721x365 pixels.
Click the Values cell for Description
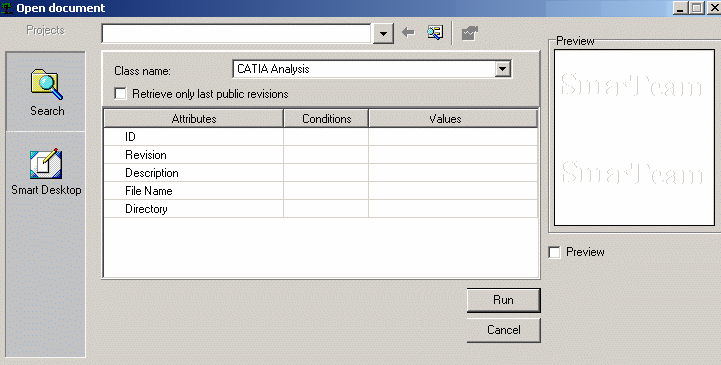pyautogui.click(x=453, y=172)
